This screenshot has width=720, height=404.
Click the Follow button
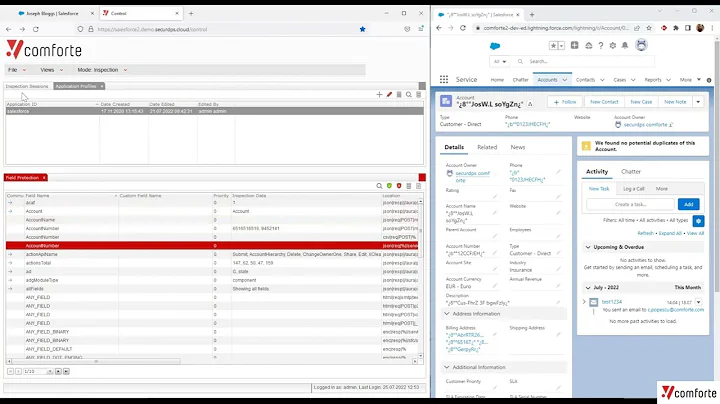[564, 102]
